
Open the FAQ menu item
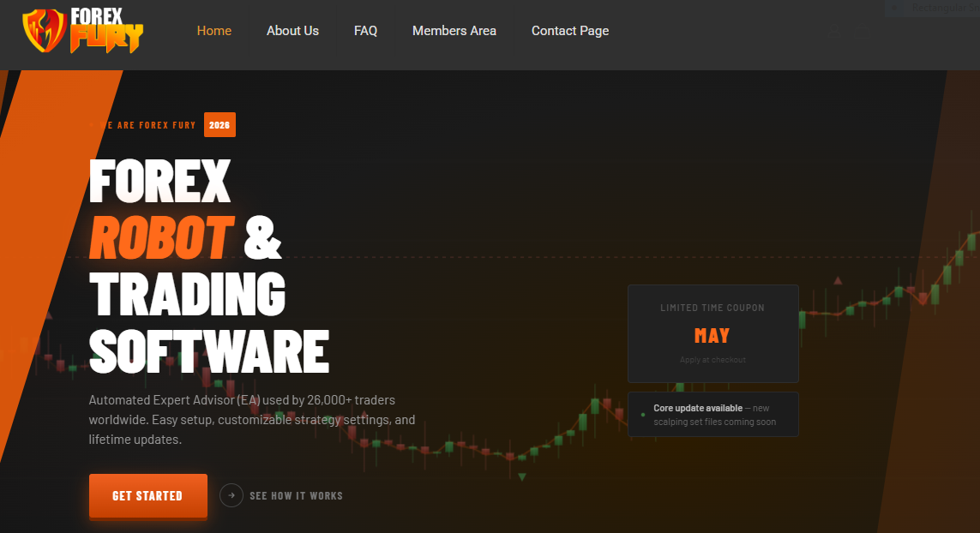tap(365, 31)
